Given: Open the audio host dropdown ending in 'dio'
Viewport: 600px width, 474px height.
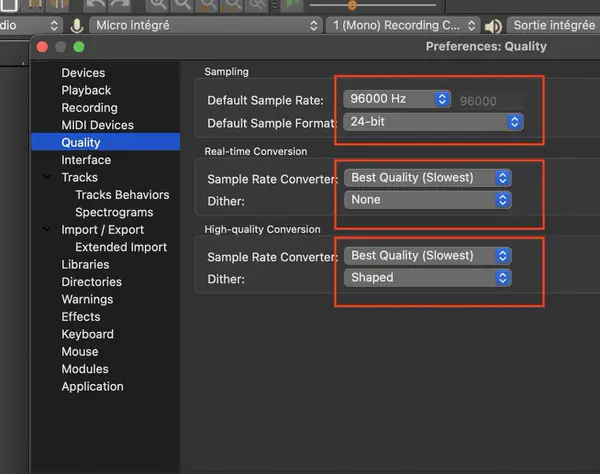Looking at the screenshot, I should (30, 26).
